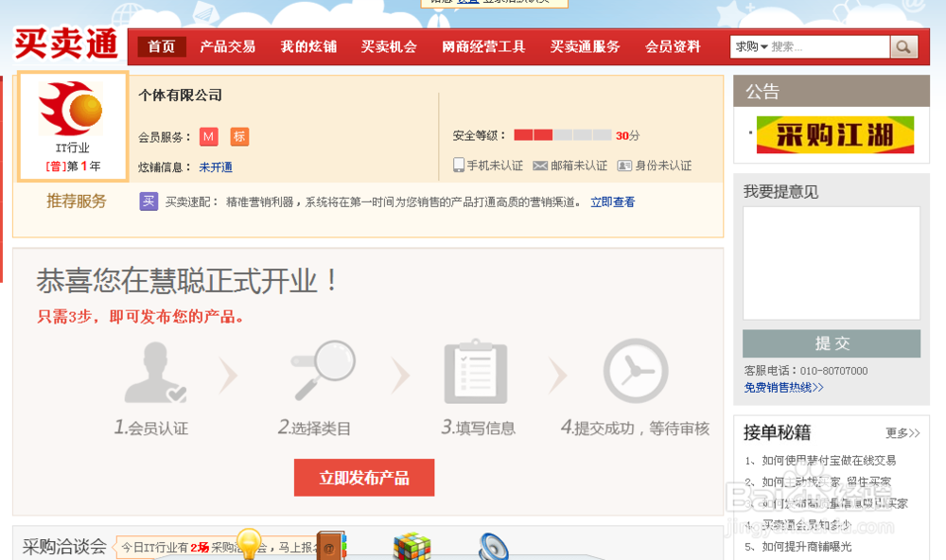Image resolution: width=946 pixels, height=560 pixels.
Task: Click the 标 member service badge
Action: click(239, 136)
